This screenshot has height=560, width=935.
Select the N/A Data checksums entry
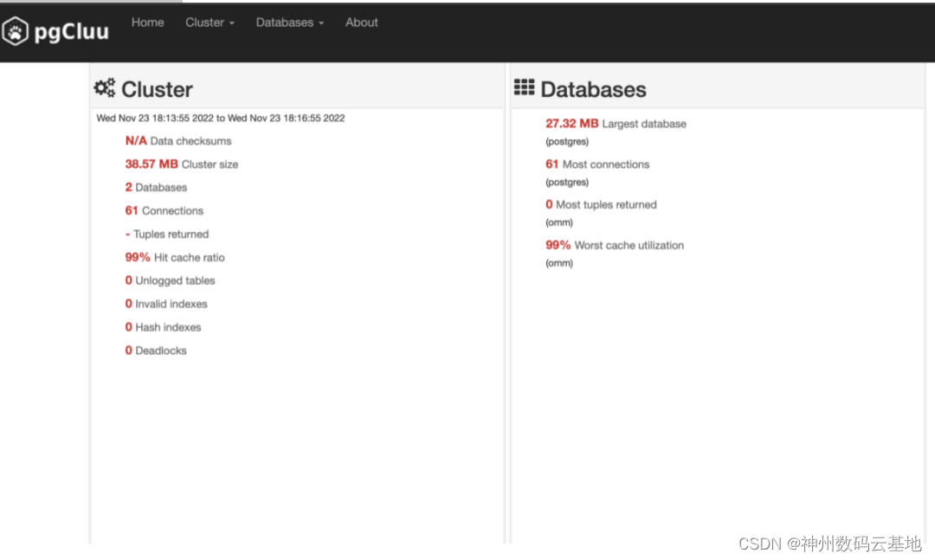(178, 141)
